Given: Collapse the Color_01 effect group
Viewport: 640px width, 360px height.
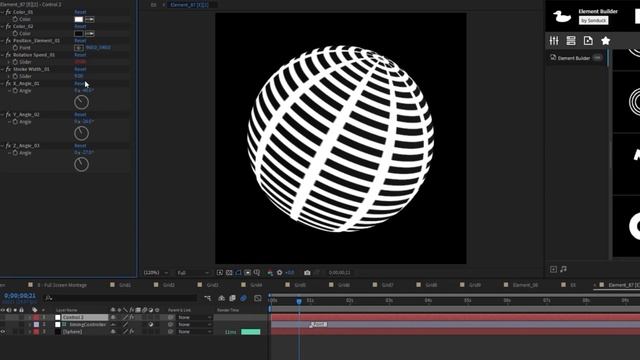Looking at the screenshot, I should [2, 12].
